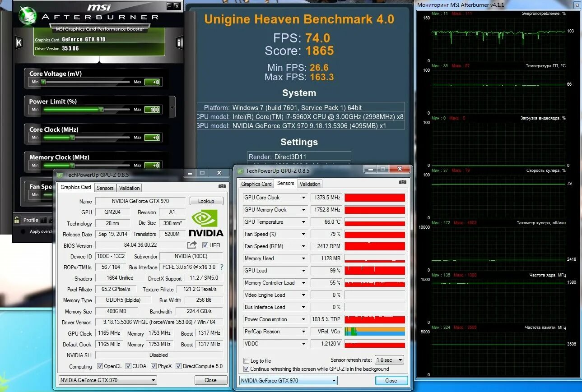Open GPU selector dropdown in Graphics Card GPU-Z window

(x=107, y=380)
